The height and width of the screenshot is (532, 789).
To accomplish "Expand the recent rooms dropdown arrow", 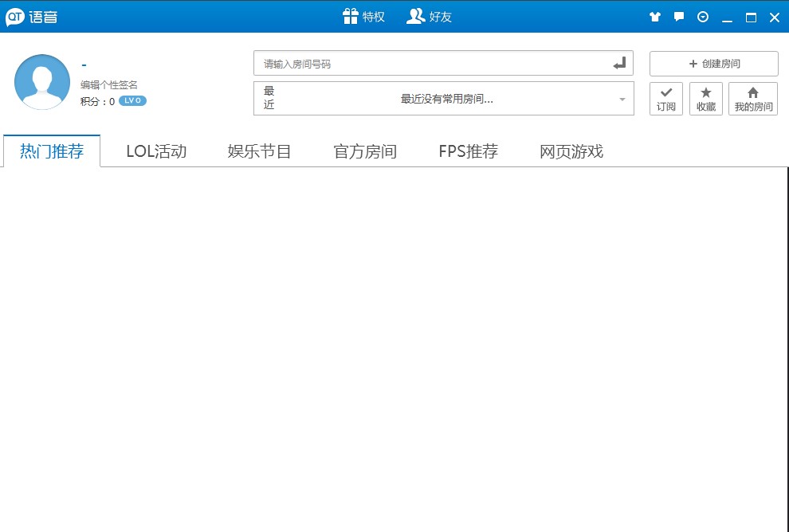I will point(622,100).
